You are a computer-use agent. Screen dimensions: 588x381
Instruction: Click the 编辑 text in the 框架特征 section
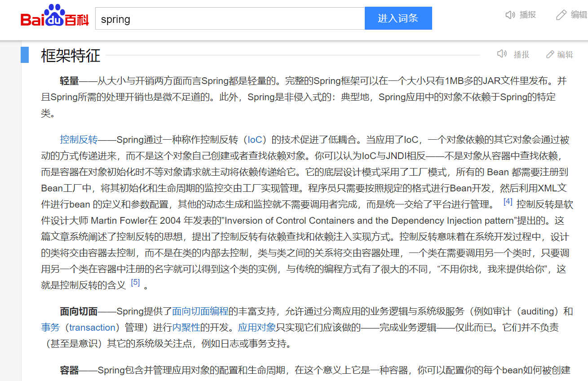(565, 55)
